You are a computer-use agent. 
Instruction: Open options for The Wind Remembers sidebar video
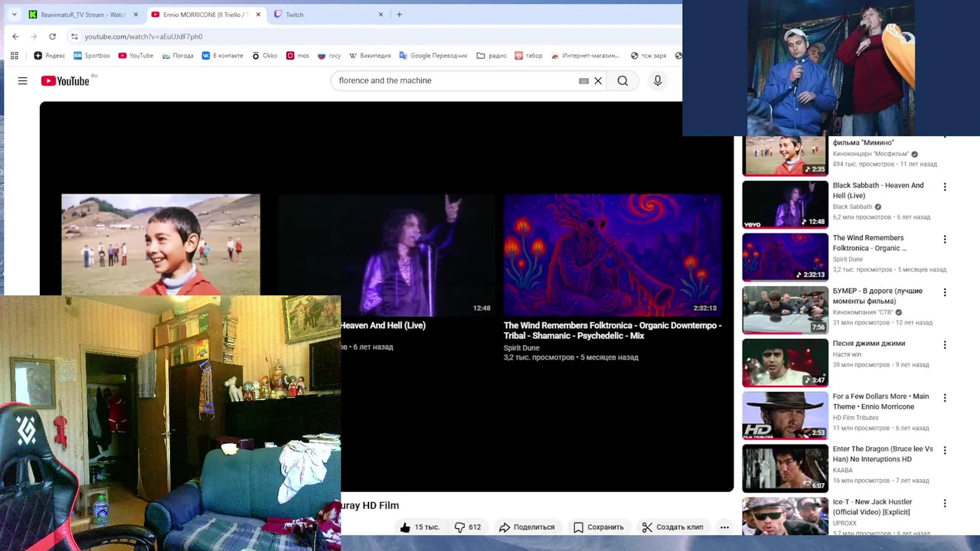click(945, 240)
